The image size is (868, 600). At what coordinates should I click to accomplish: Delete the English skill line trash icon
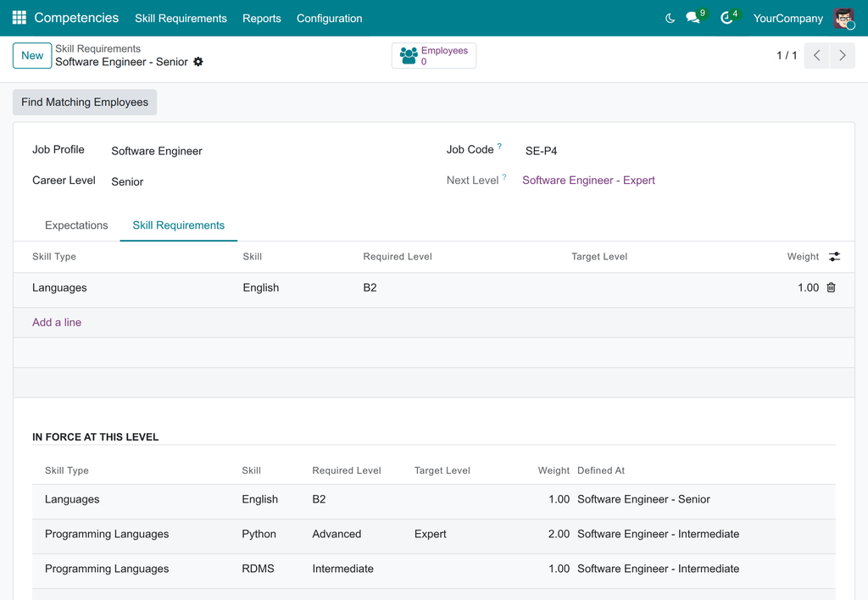tap(831, 287)
